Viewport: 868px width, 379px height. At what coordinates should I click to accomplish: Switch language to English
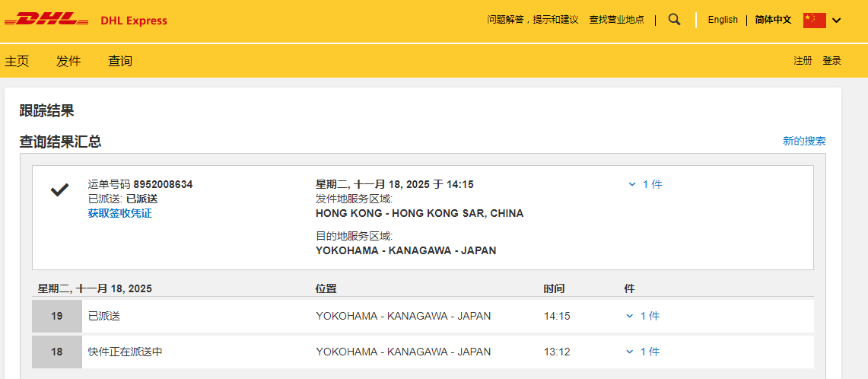[723, 20]
